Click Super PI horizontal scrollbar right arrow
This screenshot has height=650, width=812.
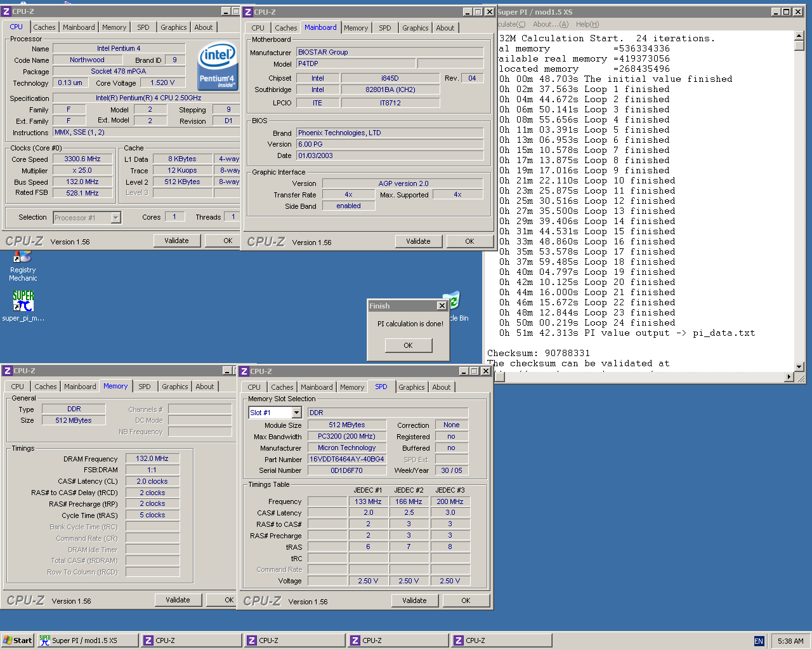(789, 377)
